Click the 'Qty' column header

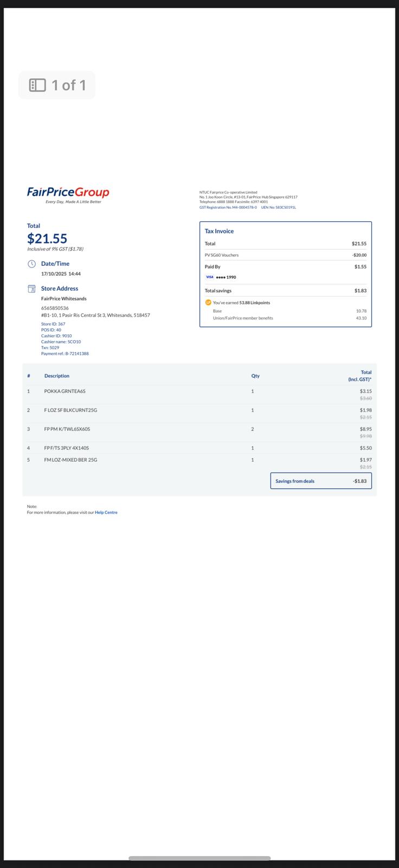pyautogui.click(x=255, y=376)
